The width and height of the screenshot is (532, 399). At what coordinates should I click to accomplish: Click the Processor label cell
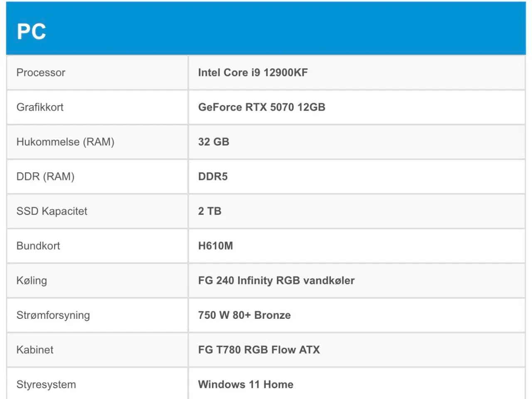(x=41, y=73)
